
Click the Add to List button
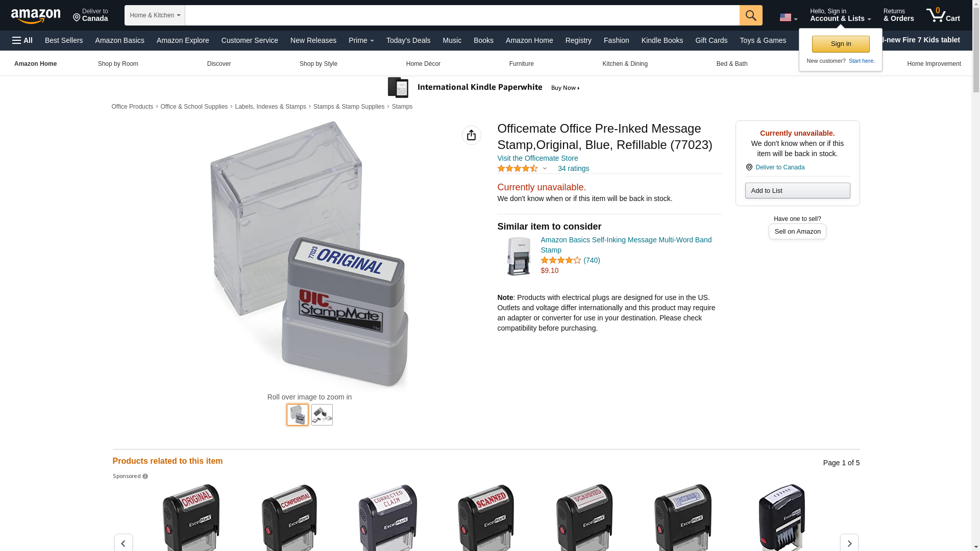[x=797, y=191]
